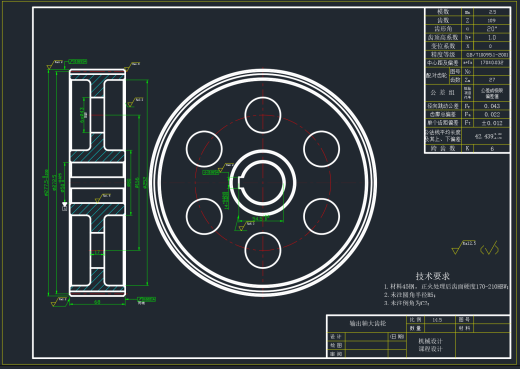Viewport: 520px width, 369px height.
Task: Select technical requirement line 3 about chamfer
Action: (x=407, y=303)
